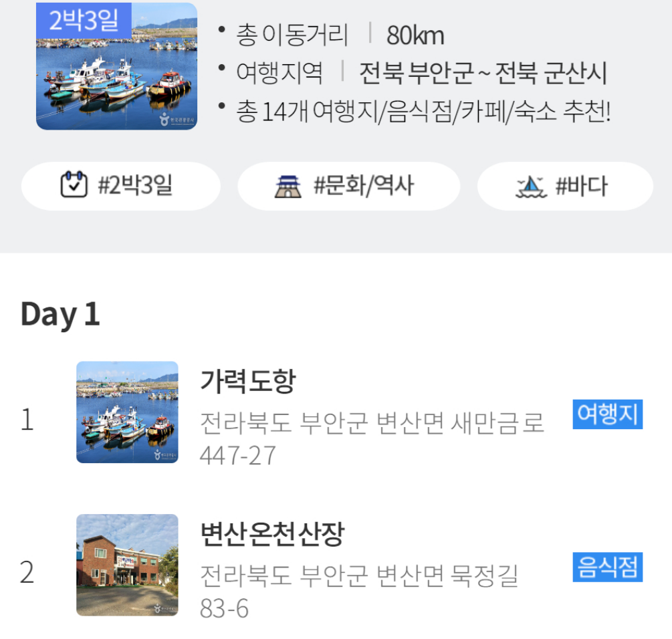The image size is (672, 639).
Task: Click the 여행지 category label
Action: pyautogui.click(x=608, y=414)
